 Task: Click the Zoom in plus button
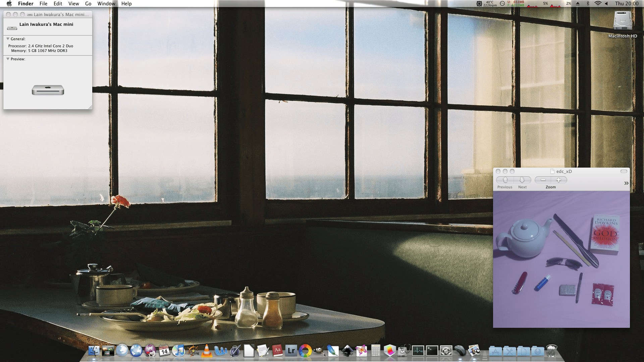click(559, 180)
